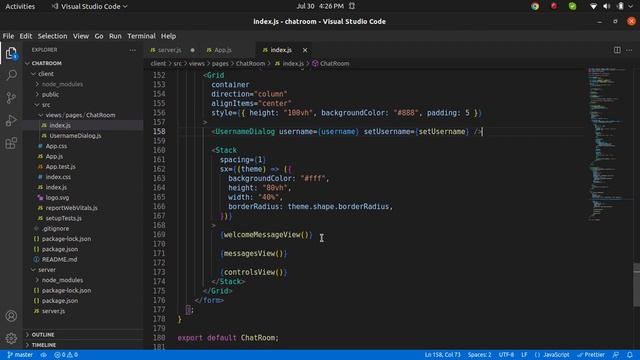Open the Manage gear icon
The width and height of the screenshot is (640, 360).
pos(11,338)
